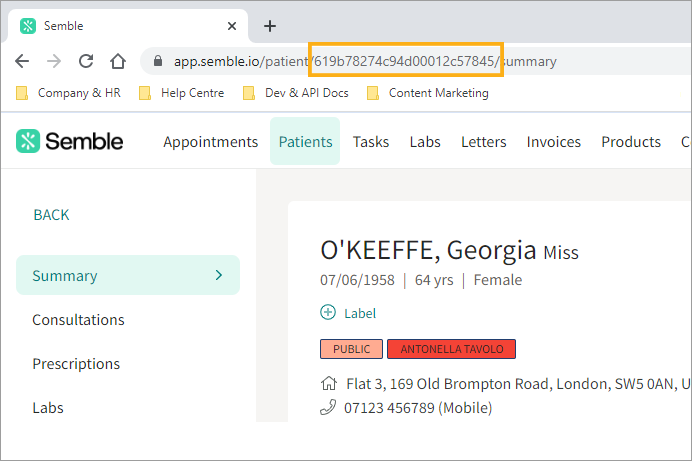
Task: Open the Tasks menu
Action: click(371, 142)
